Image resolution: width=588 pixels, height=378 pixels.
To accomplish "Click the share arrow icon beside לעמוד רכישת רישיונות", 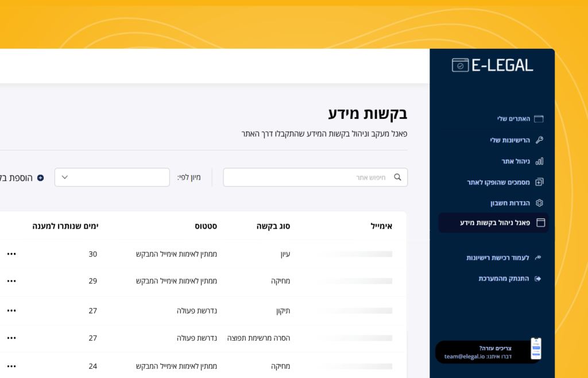I will (x=539, y=258).
